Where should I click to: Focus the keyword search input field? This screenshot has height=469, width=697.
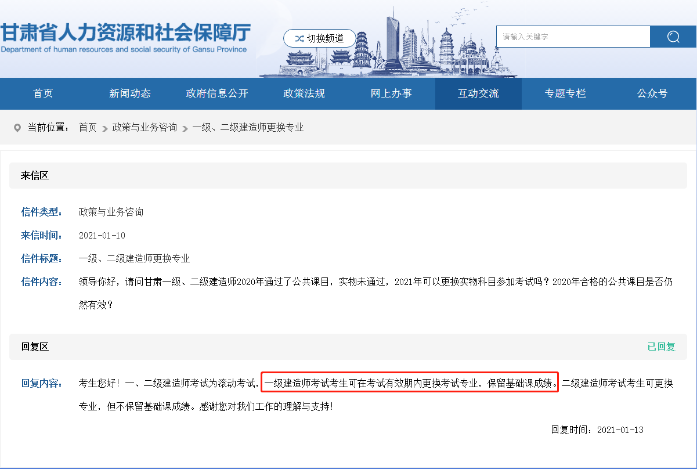571,37
